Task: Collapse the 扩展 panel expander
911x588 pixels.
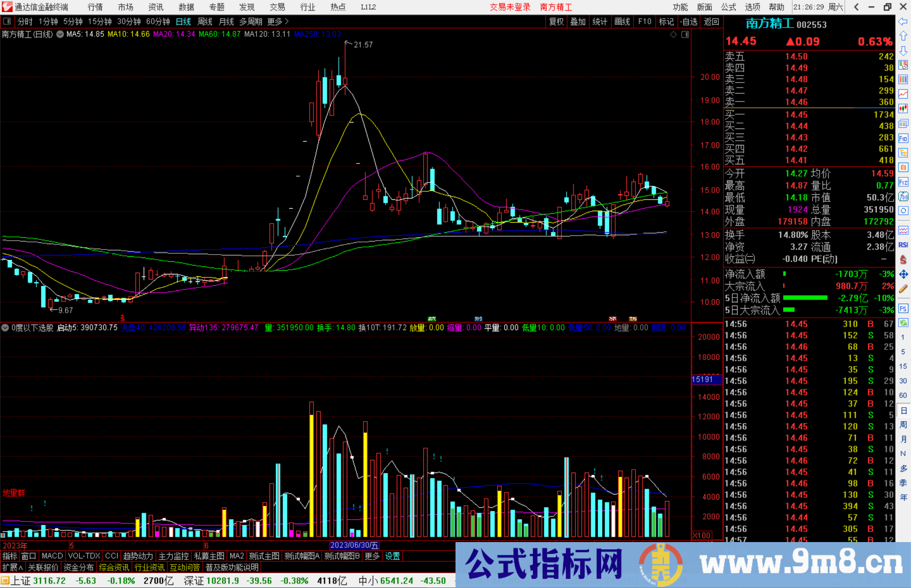Action: [11, 567]
